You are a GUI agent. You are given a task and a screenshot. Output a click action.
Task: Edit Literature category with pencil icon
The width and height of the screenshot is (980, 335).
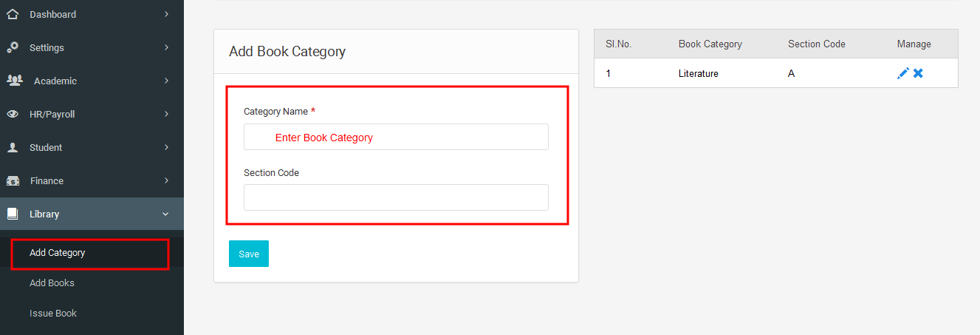click(903, 73)
